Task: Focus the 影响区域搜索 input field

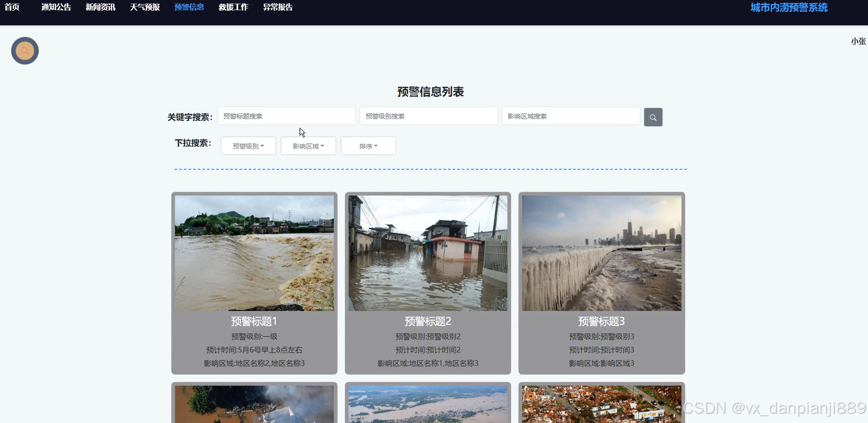Action: (571, 116)
